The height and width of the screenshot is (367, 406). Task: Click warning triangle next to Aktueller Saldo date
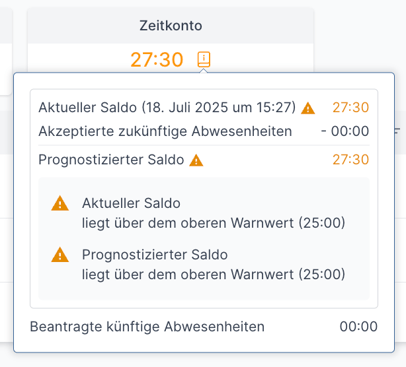(x=308, y=108)
